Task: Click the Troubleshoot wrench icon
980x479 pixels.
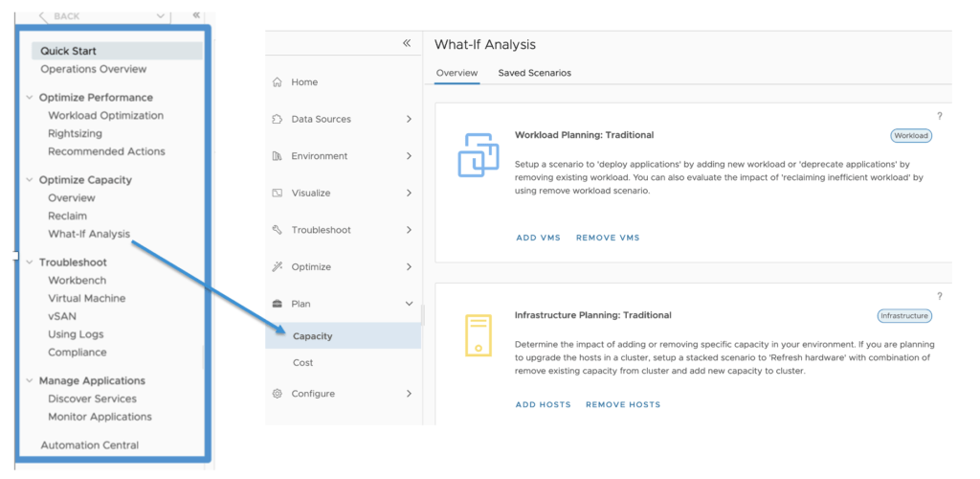Action: [278, 230]
